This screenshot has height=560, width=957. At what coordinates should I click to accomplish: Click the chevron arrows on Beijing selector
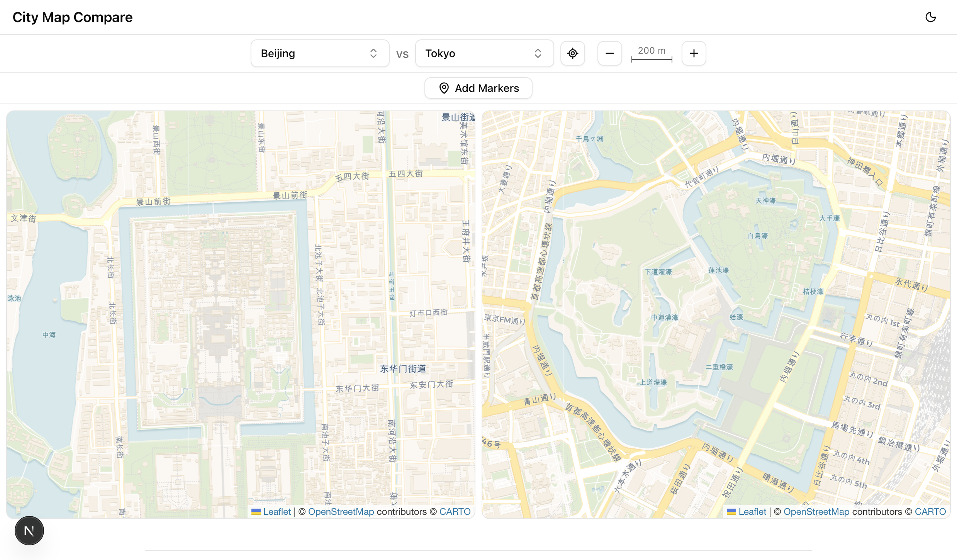coord(373,53)
